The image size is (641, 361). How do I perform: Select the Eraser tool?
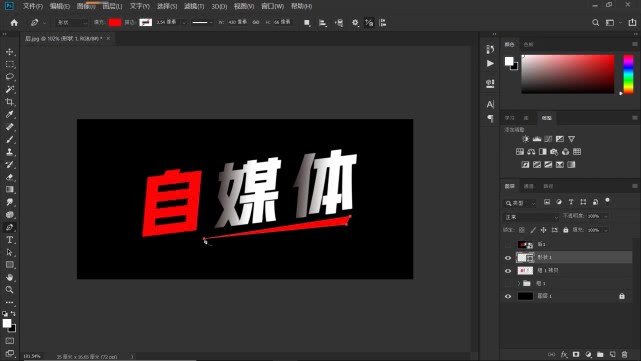pos(10,177)
